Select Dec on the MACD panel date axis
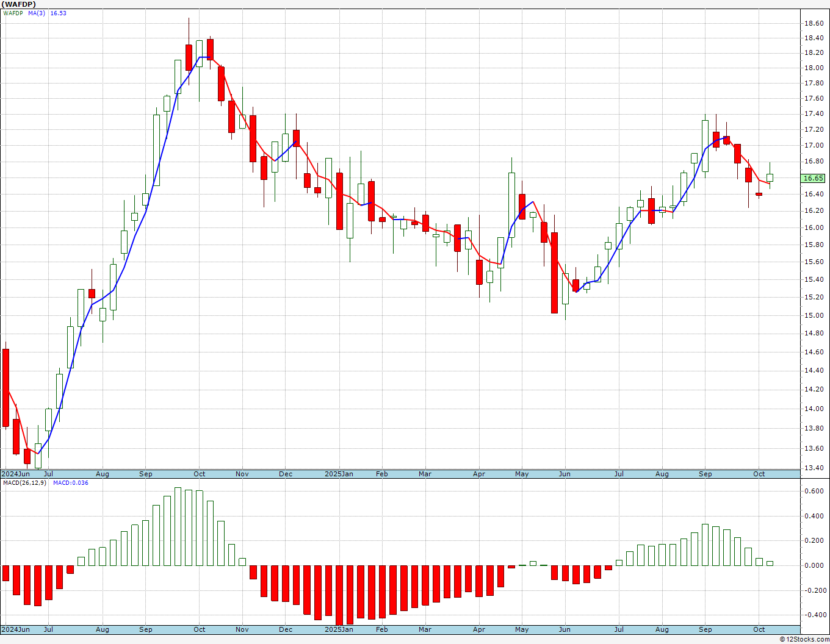 pos(286,629)
